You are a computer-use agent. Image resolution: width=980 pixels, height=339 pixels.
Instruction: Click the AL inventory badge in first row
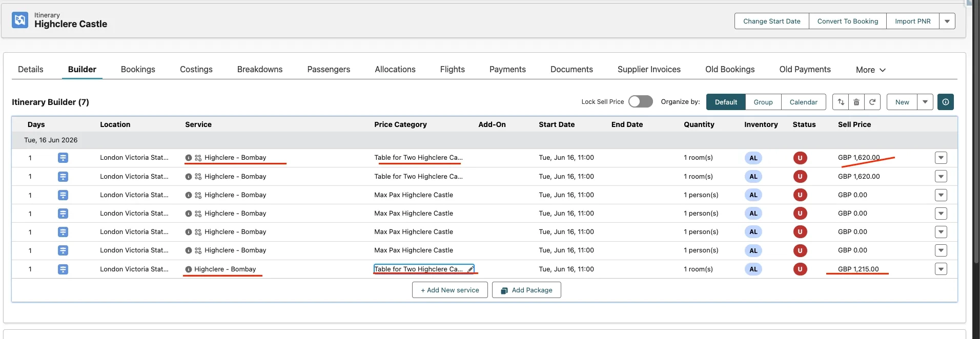pos(753,158)
